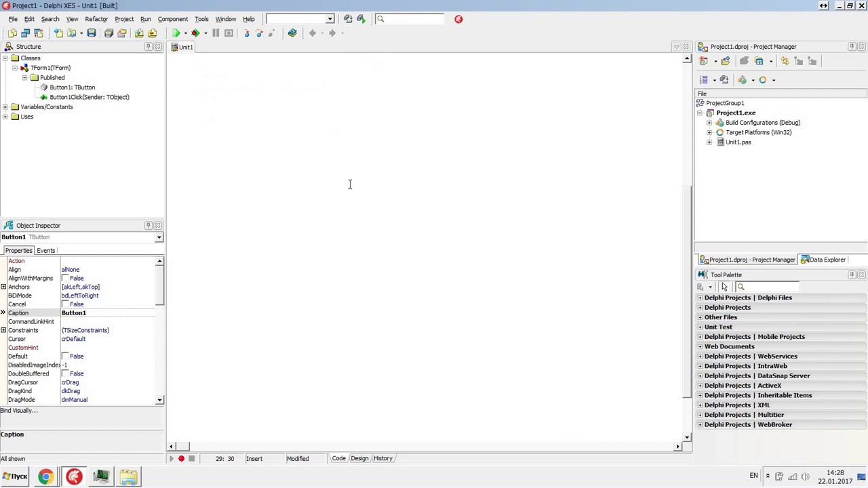Click the code editor vertical scrollbar thumb
The width and height of the screenshot is (868, 488).
click(x=687, y=290)
